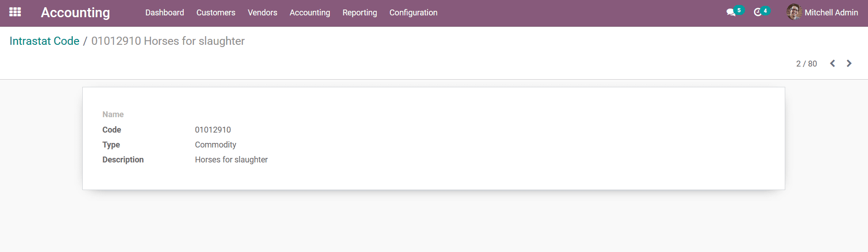Image resolution: width=868 pixels, height=252 pixels.
Task: Return to Intrastat Code breadcrumb
Action: [x=44, y=41]
